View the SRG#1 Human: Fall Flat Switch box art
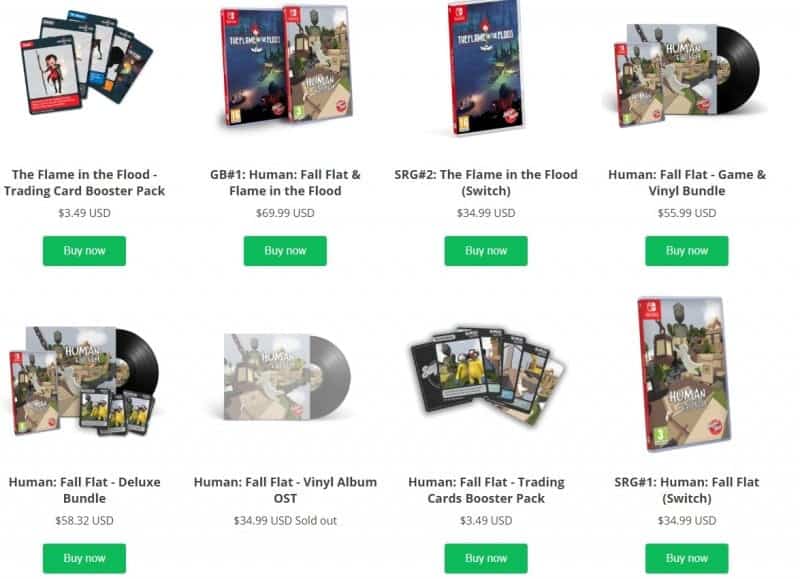This screenshot has height=579, width=800. (x=685, y=374)
